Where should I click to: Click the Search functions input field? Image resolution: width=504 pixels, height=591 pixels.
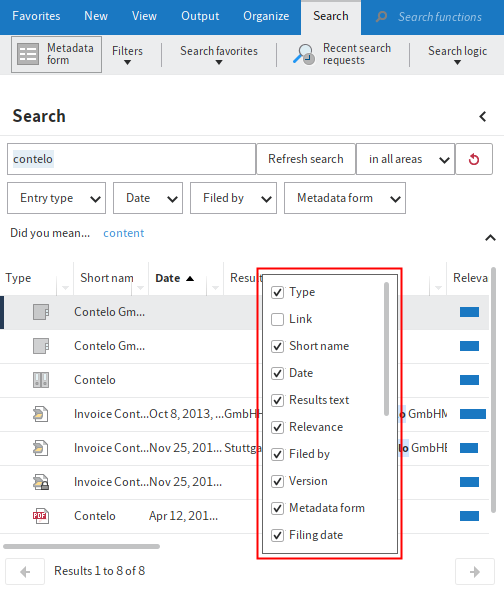[440, 17]
